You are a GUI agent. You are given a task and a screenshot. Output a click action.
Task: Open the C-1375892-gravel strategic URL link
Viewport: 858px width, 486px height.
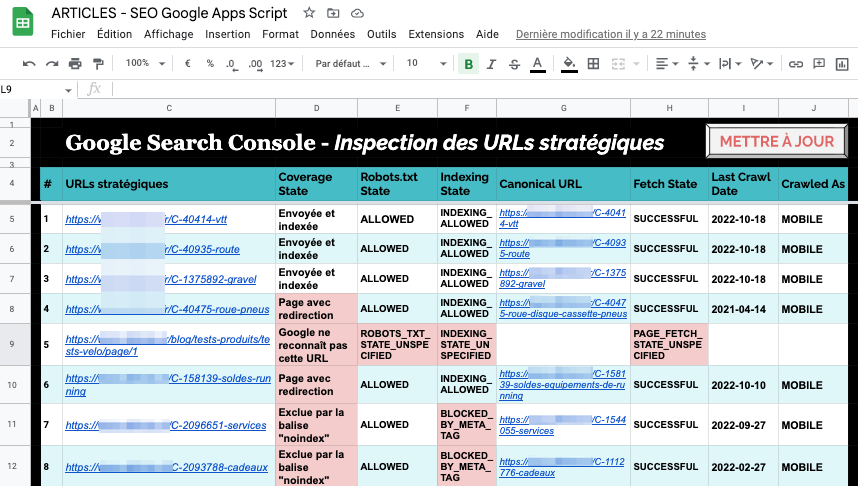[x=161, y=280]
